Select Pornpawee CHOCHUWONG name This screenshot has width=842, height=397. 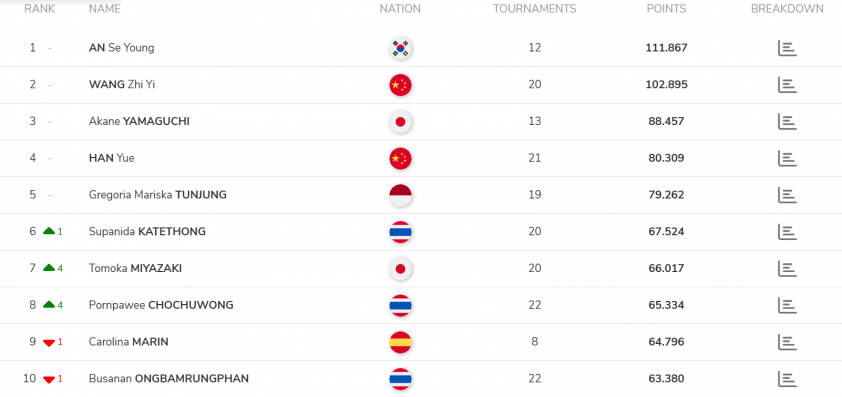[x=161, y=305]
